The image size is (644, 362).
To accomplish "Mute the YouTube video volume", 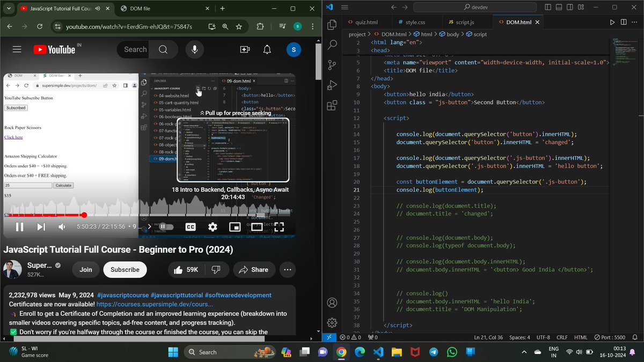I will tap(62, 227).
